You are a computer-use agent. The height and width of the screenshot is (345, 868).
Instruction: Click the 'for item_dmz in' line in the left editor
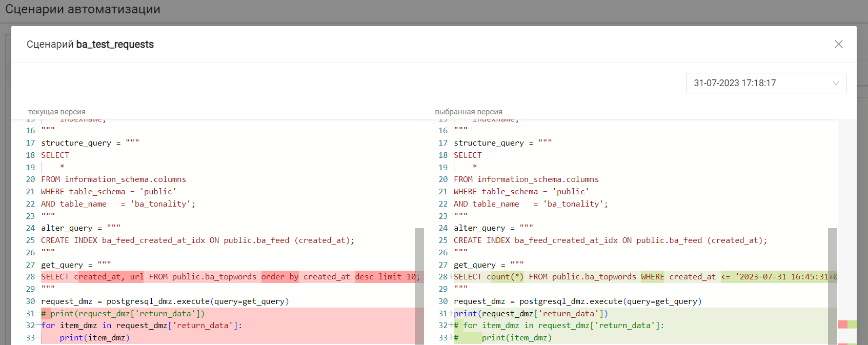[142, 326]
